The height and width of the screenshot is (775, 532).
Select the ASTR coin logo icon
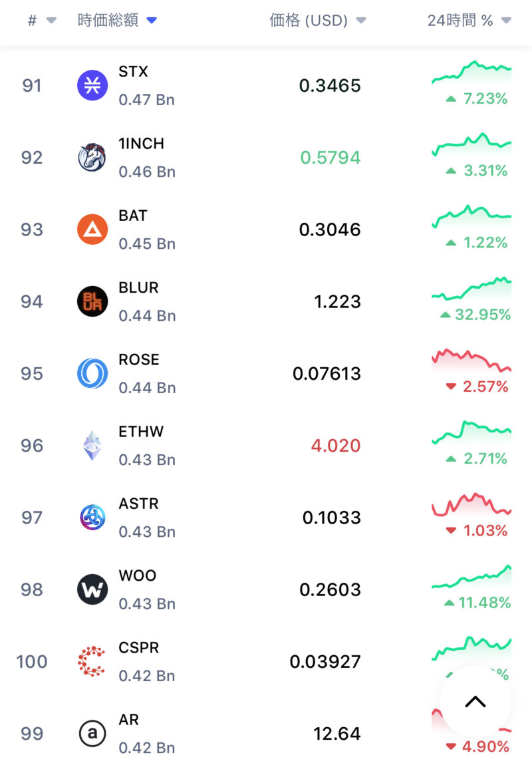click(92, 518)
